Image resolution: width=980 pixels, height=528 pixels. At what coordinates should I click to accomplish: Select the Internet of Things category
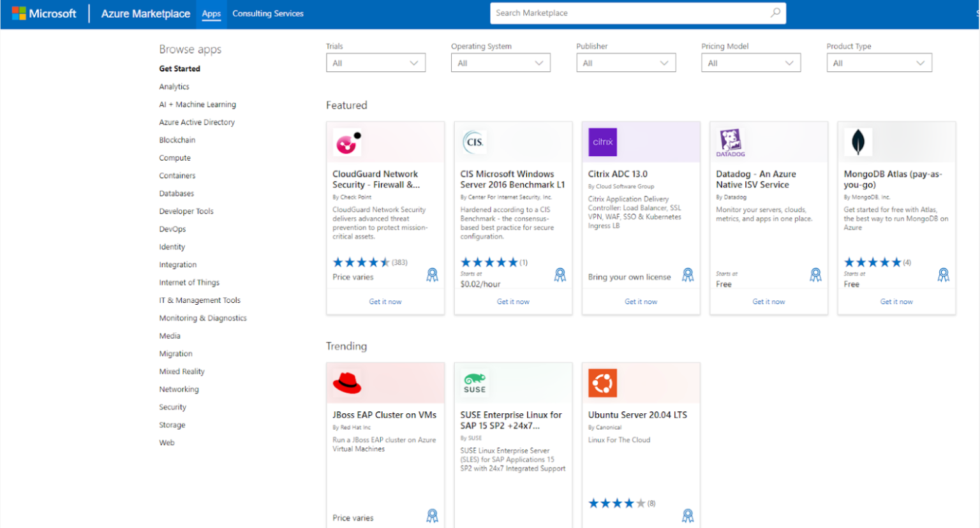pos(189,282)
